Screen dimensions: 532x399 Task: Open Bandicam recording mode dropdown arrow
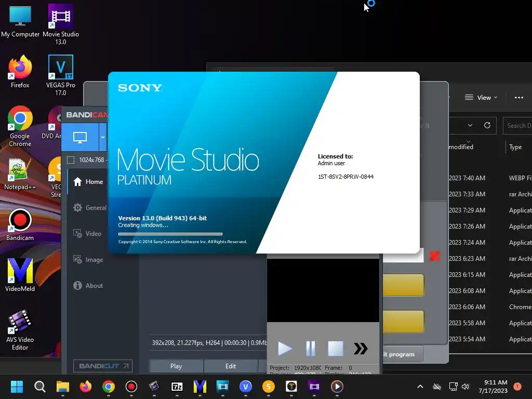(x=103, y=137)
